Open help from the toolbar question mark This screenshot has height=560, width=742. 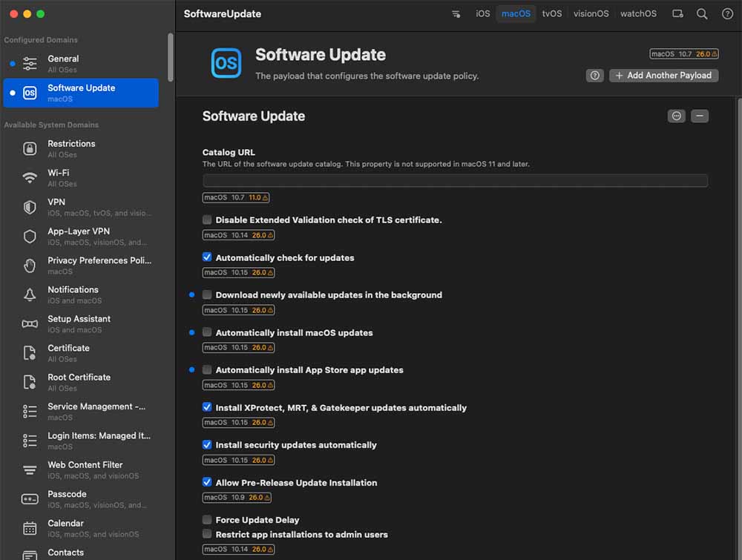pos(727,13)
